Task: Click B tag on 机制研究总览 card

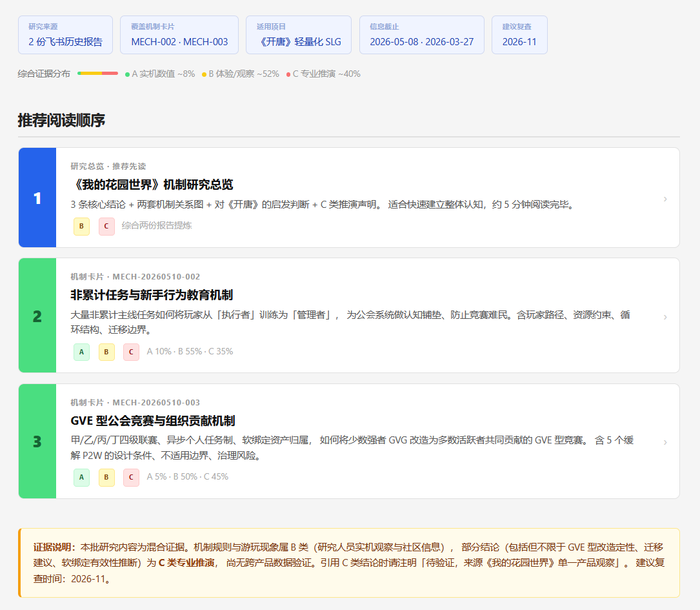Action: (82, 226)
